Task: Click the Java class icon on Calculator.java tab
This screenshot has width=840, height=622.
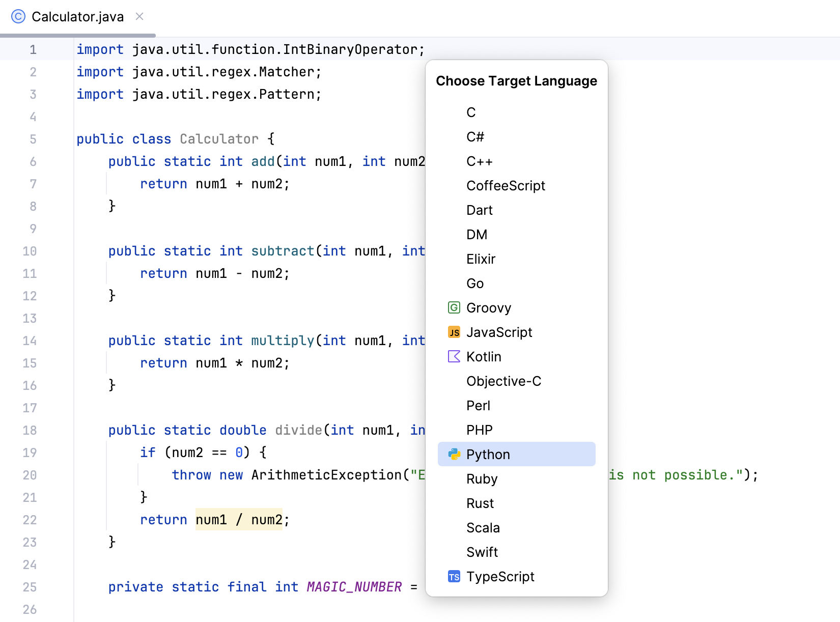Action: click(x=18, y=17)
